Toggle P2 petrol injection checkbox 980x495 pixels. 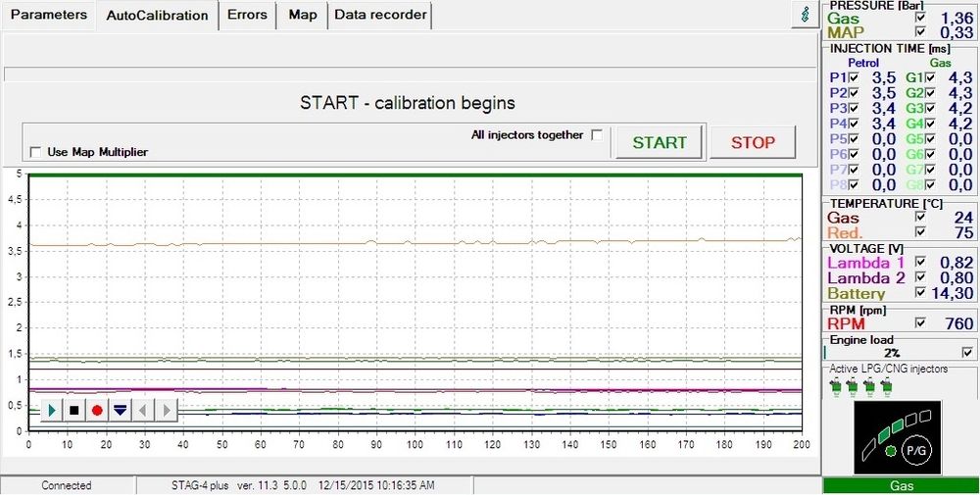[x=854, y=93]
